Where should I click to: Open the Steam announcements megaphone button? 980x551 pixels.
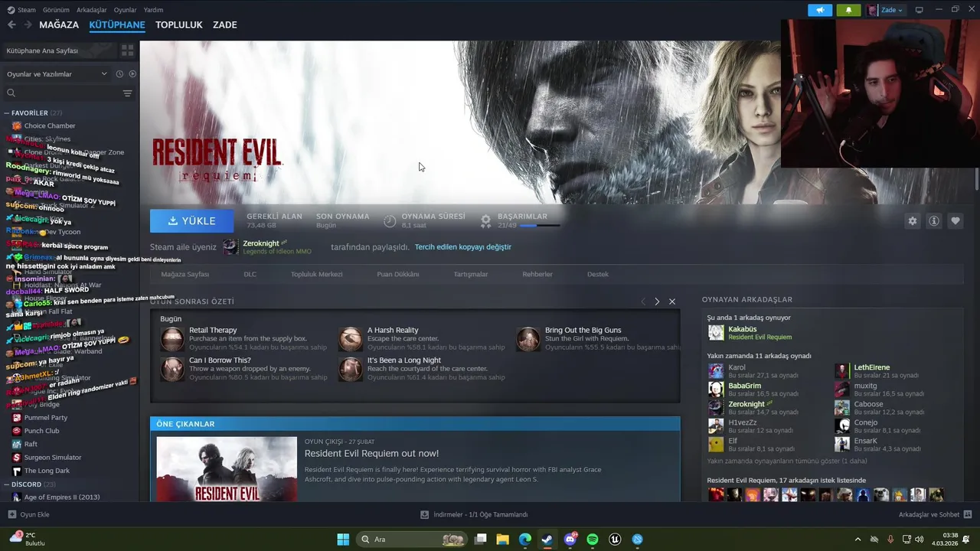click(x=820, y=10)
